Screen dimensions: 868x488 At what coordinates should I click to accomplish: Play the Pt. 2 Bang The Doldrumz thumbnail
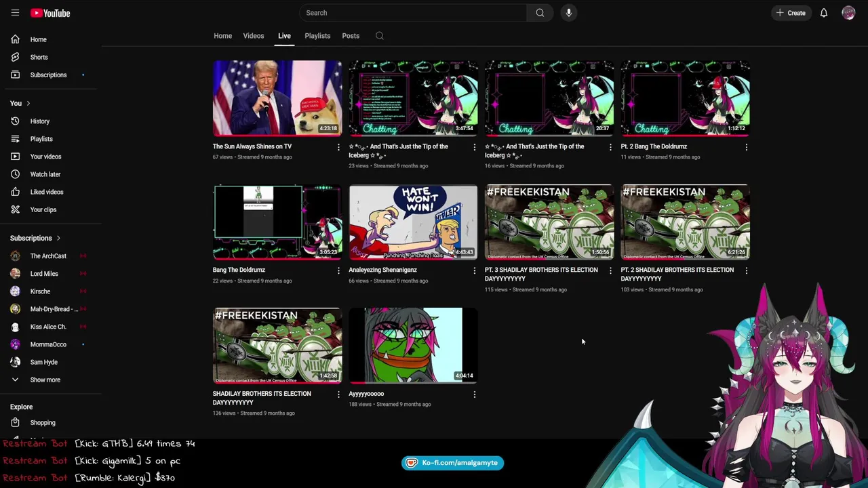tap(685, 98)
